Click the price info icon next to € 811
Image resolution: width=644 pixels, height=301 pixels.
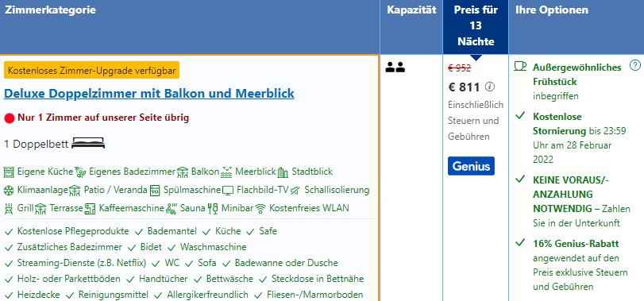coord(490,87)
